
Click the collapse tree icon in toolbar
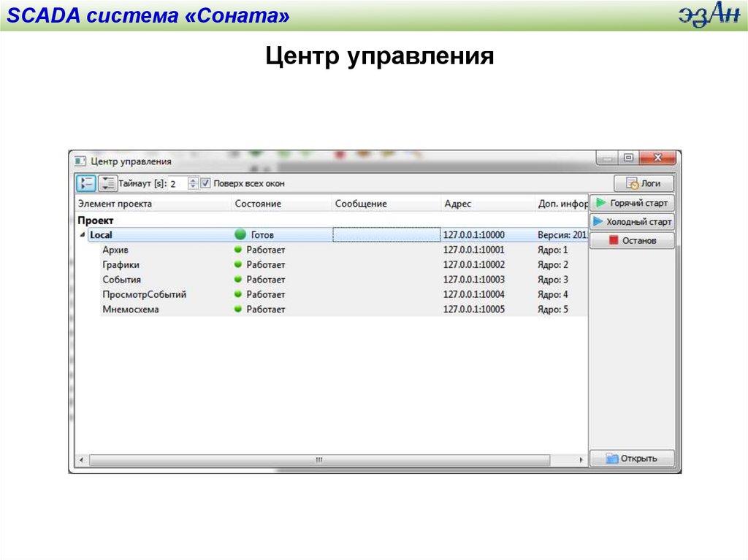point(107,183)
